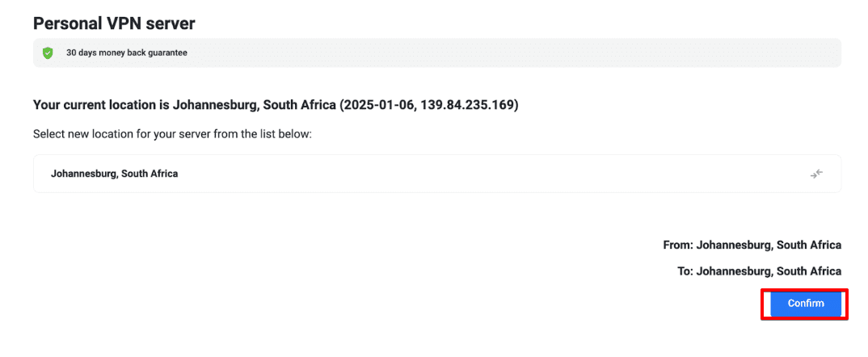The width and height of the screenshot is (868, 357).
Task: Click the empty middle of the location selector box
Action: [x=485, y=174]
